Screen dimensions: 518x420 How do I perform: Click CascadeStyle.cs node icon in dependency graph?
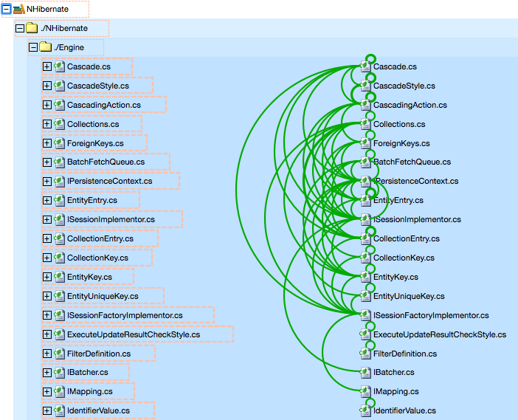pyautogui.click(x=365, y=86)
